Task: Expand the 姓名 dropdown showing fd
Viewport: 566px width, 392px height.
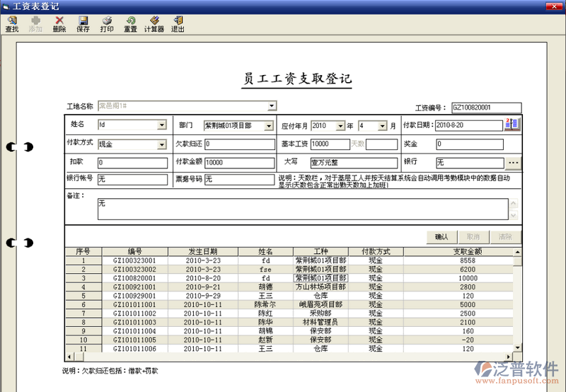Action: [162, 126]
